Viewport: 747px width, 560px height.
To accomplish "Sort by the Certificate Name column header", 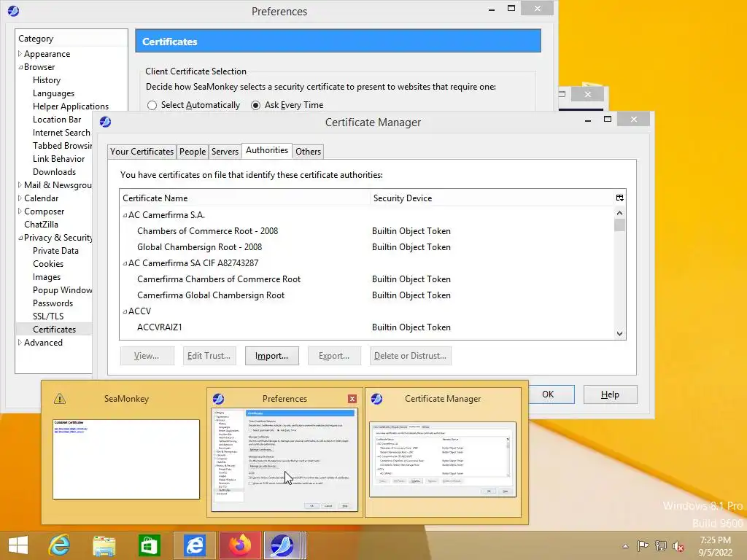I will point(244,198).
